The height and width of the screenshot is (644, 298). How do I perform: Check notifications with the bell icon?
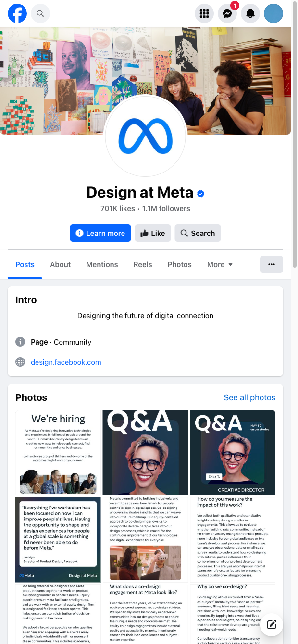[250, 13]
